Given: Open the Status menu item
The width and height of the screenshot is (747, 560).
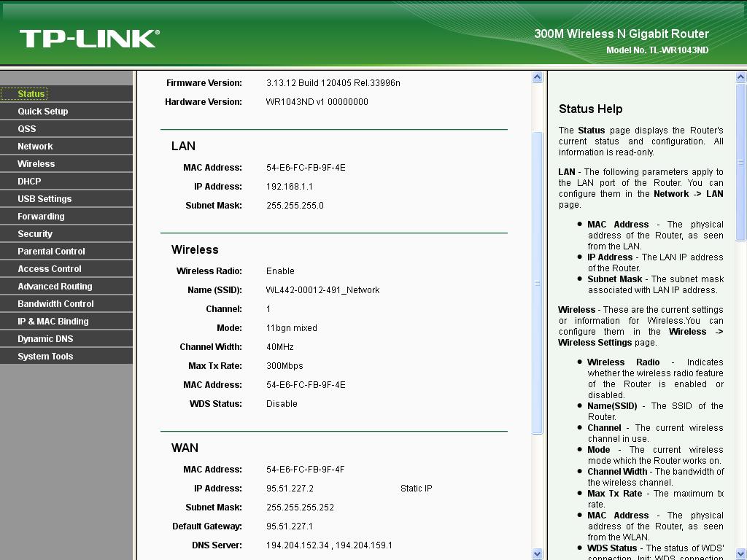Looking at the screenshot, I should (31, 94).
